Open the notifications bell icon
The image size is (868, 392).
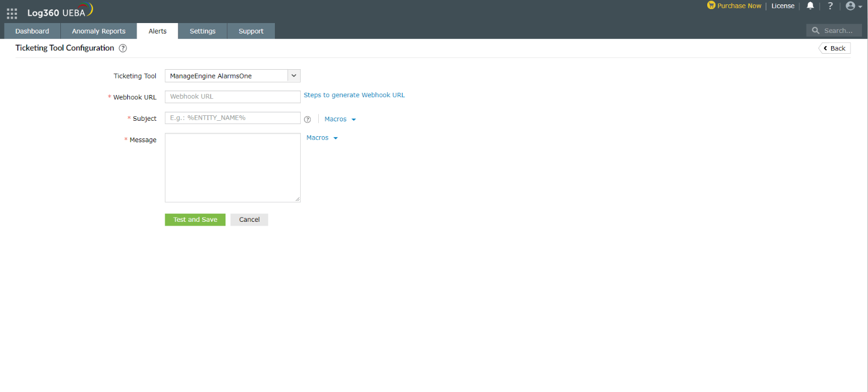(x=810, y=6)
